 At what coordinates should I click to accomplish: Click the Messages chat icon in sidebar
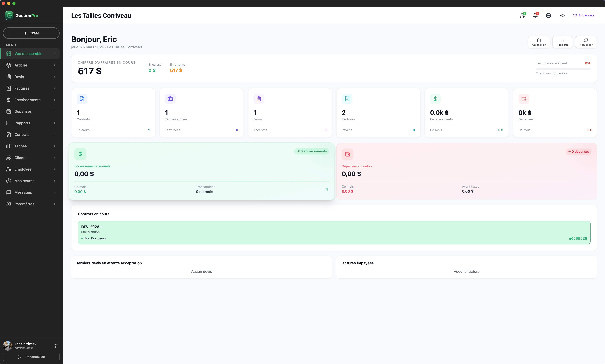pyautogui.click(x=9, y=192)
